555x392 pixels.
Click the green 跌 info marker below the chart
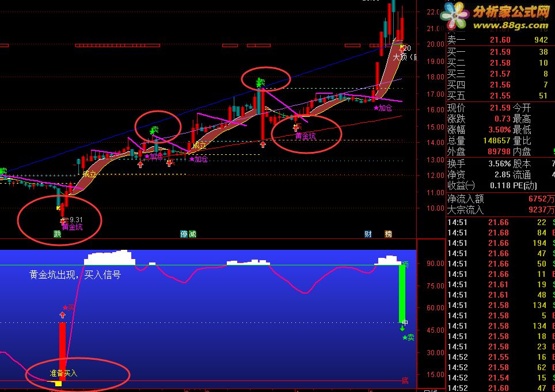tap(58, 234)
